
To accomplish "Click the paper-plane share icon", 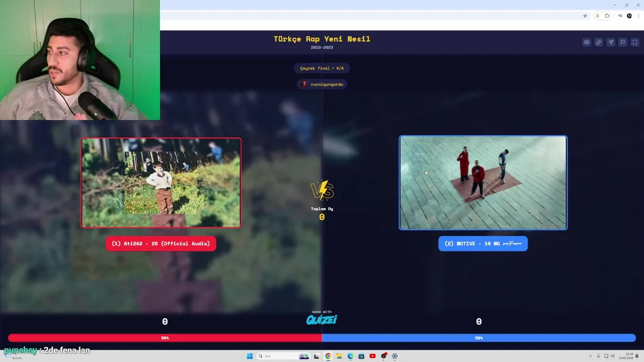I will 611,42.
